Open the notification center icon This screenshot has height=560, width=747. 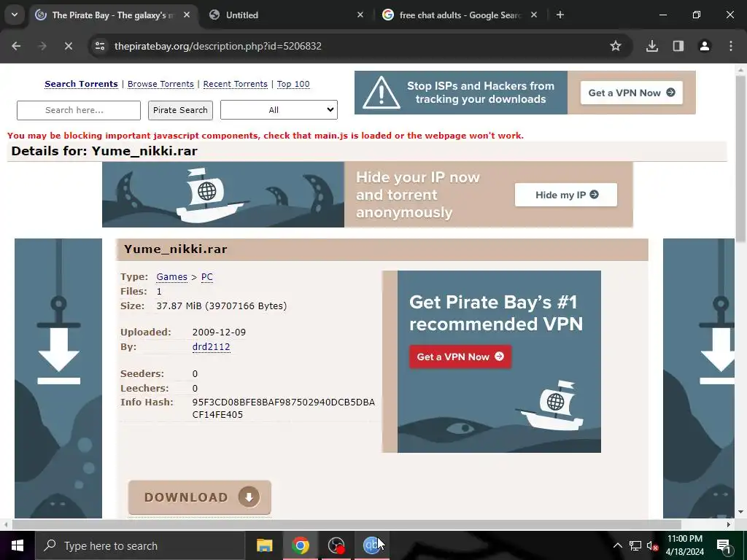tap(724, 545)
